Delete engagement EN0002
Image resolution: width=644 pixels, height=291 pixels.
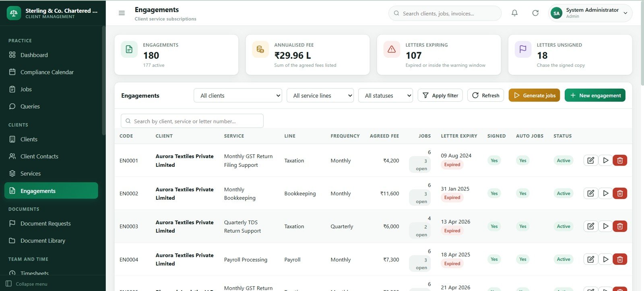coord(620,193)
